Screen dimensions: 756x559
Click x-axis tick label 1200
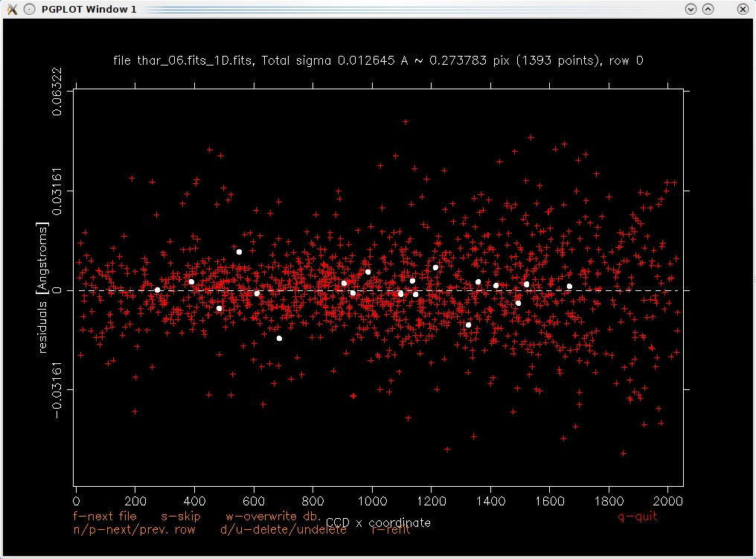pyautogui.click(x=432, y=501)
